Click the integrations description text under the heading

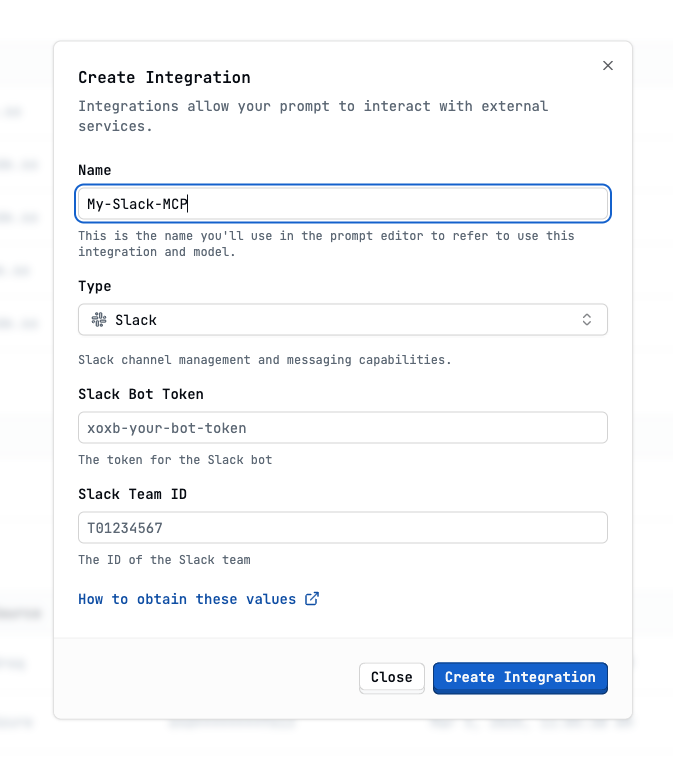coord(313,116)
